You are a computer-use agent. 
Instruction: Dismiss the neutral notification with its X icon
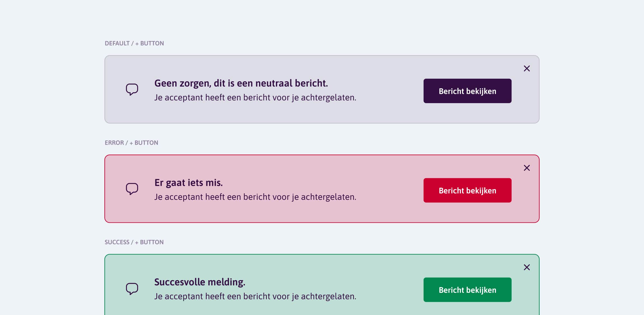[x=526, y=68]
